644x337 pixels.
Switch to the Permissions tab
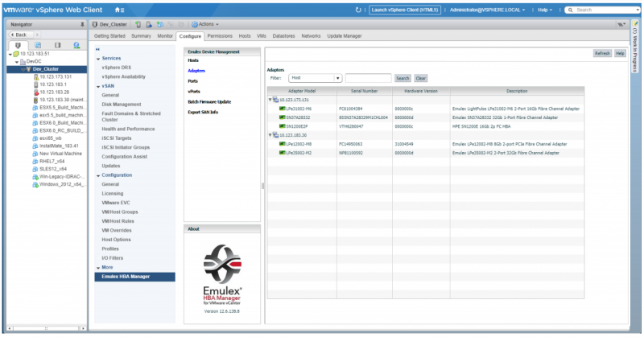tap(220, 36)
